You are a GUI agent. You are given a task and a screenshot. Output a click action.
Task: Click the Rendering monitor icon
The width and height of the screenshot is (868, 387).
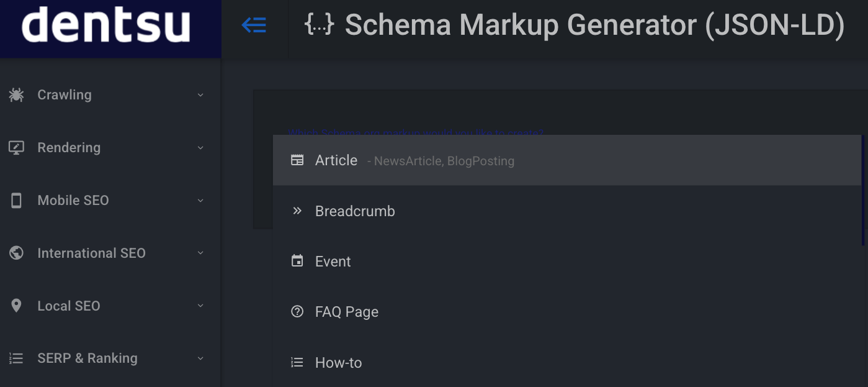click(16, 147)
